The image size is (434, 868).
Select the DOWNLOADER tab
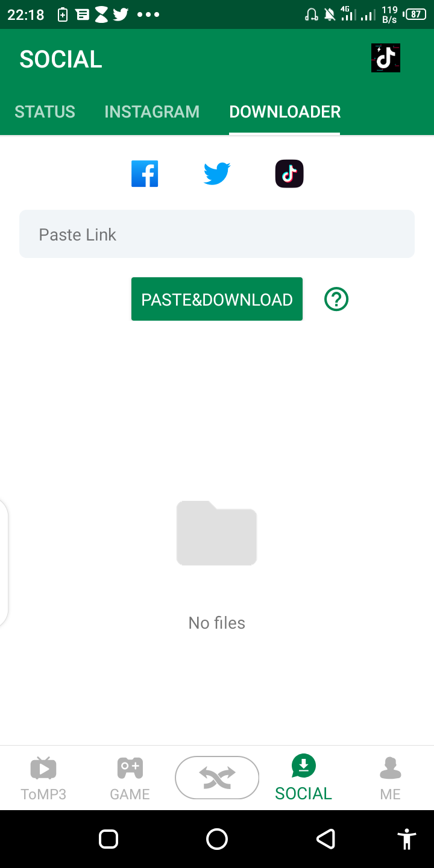click(285, 112)
